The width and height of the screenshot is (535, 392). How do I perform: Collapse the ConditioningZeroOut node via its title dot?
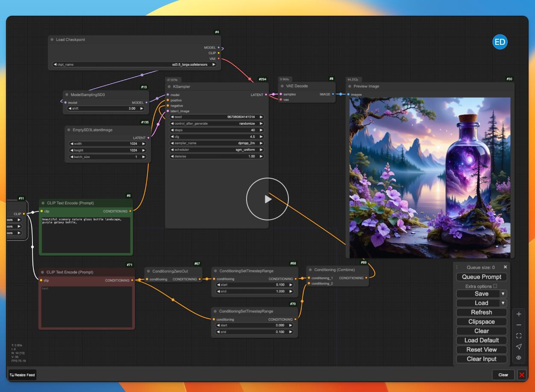[148, 271]
